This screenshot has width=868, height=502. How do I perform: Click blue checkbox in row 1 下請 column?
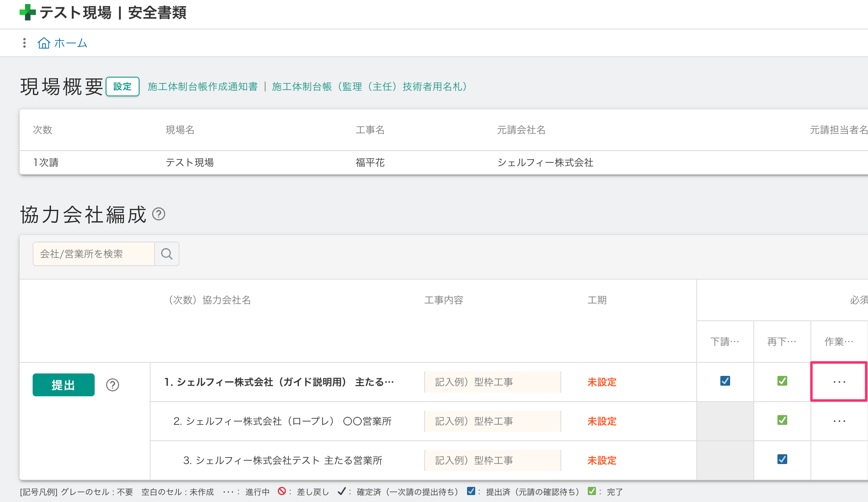(x=725, y=381)
